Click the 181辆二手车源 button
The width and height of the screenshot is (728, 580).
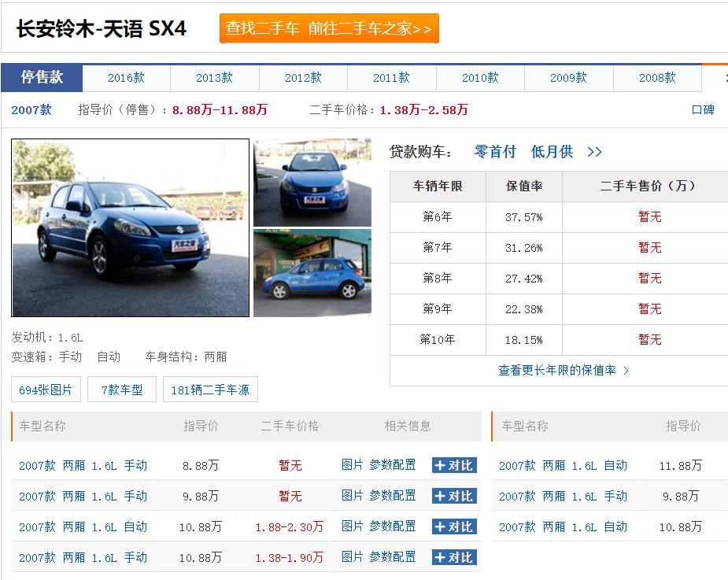210,389
